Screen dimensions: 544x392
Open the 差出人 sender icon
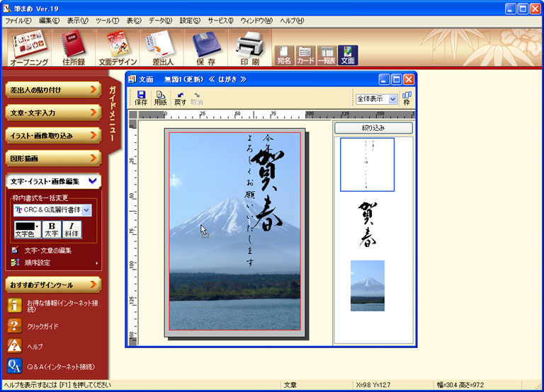[x=160, y=47]
